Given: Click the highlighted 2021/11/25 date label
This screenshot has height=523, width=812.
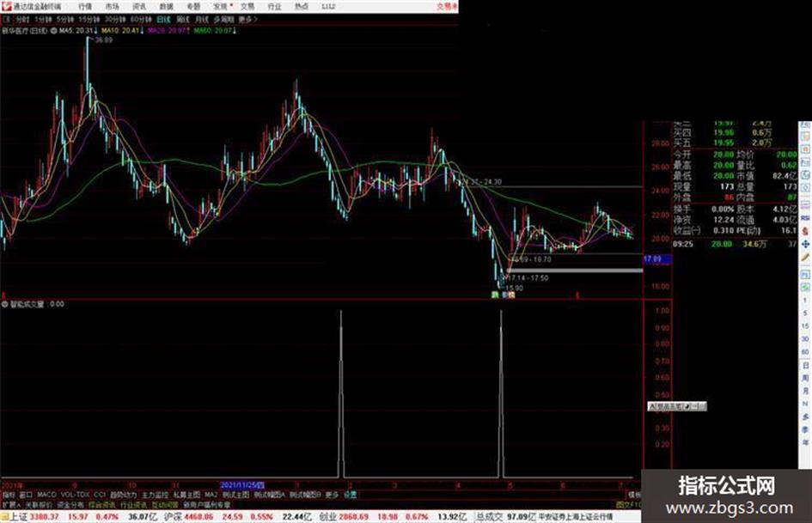Looking at the screenshot, I should pyautogui.click(x=241, y=486).
